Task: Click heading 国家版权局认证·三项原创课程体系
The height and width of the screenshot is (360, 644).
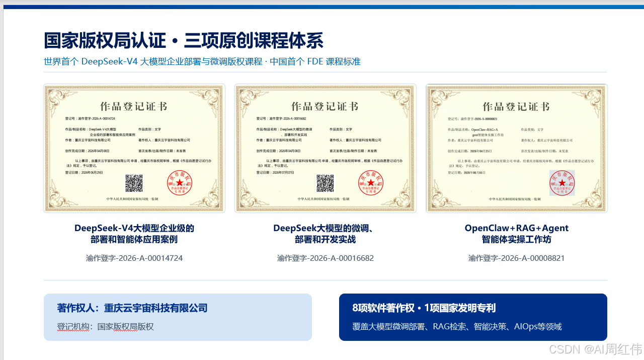Action: [x=184, y=40]
